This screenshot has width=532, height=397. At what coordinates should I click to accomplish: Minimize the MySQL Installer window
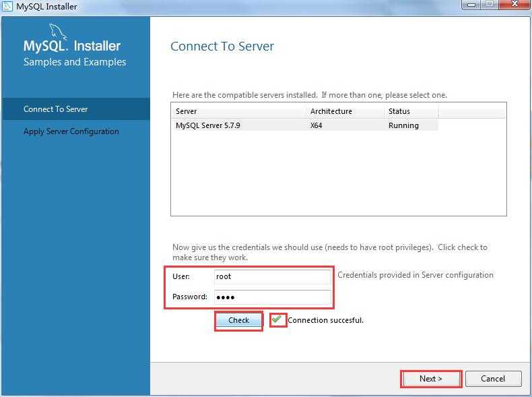point(471,5)
